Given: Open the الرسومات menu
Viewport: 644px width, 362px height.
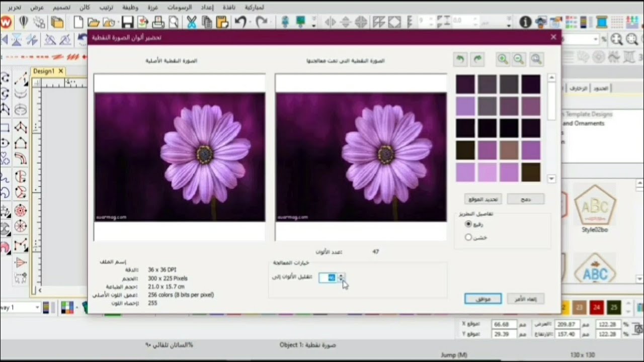Looking at the screenshot, I should click(180, 8).
